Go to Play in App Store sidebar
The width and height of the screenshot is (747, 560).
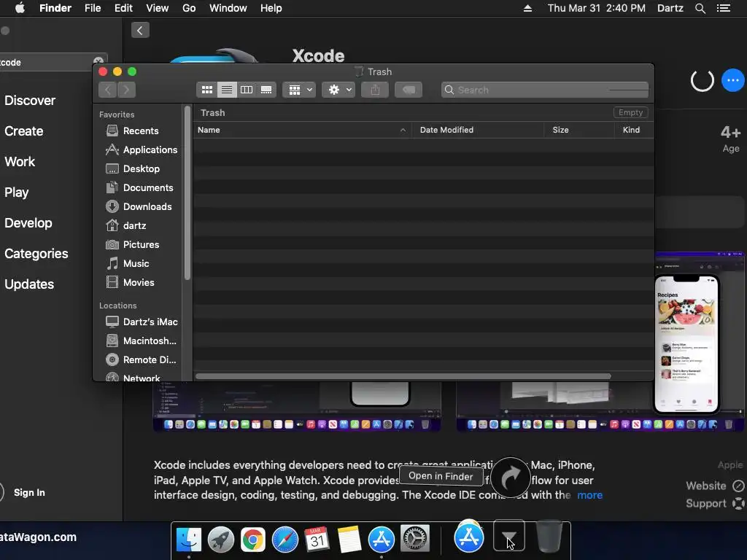[x=17, y=192]
